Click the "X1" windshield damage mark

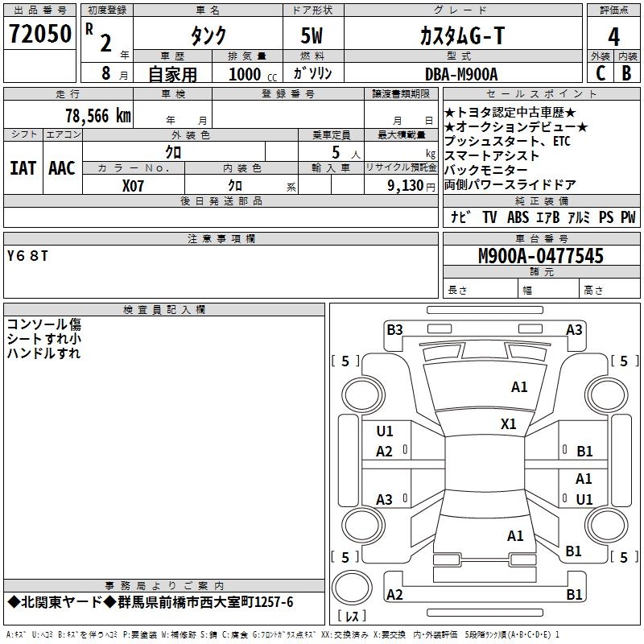click(508, 423)
